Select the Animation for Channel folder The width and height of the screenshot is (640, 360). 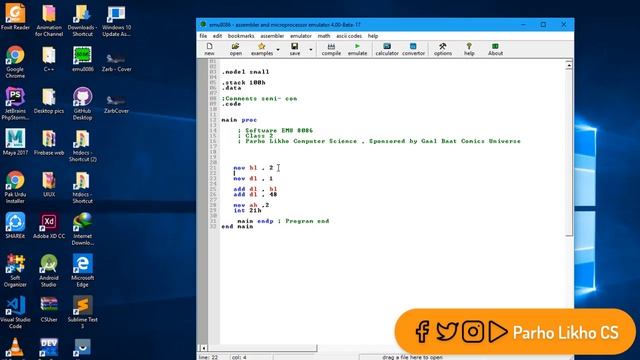pyautogui.click(x=49, y=20)
